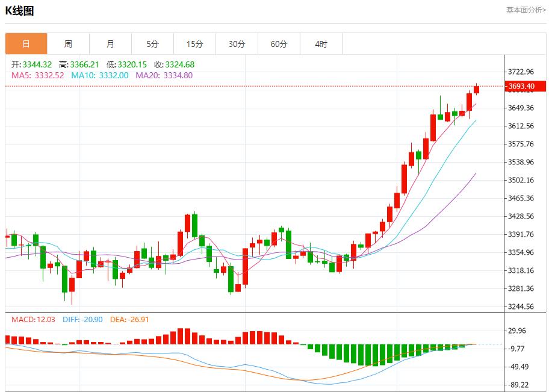The image size is (549, 392).
Task: Click the red 3693.40 current price tag
Action: coord(521,86)
